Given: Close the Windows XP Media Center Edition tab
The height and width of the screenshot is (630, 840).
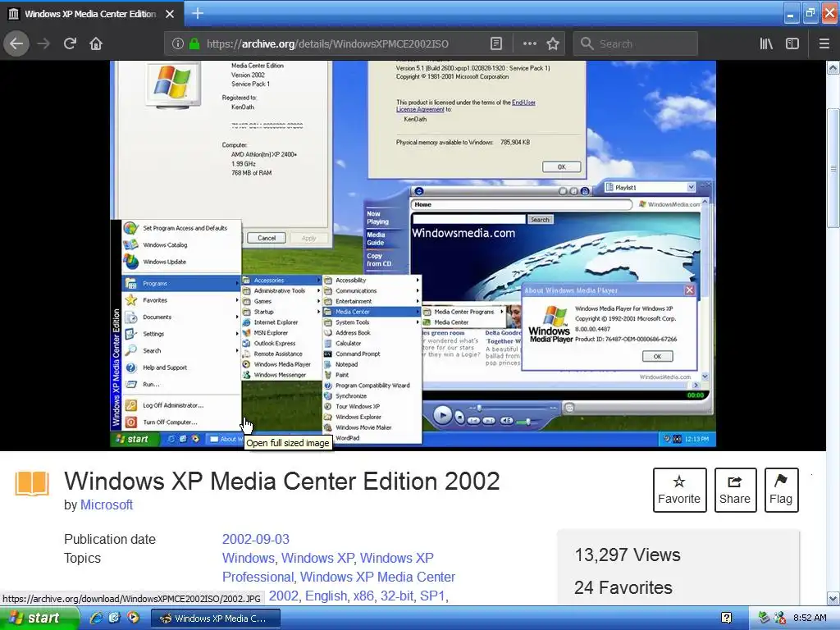Looking at the screenshot, I should 170,14.
